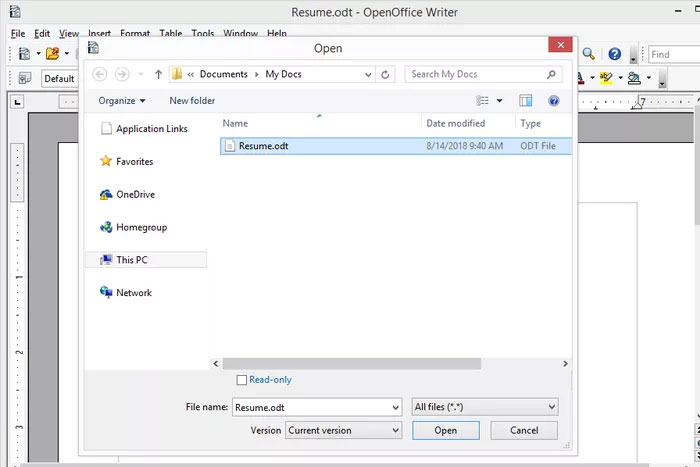The image size is (700, 467).
Task: Go up one folder level
Action: [158, 75]
